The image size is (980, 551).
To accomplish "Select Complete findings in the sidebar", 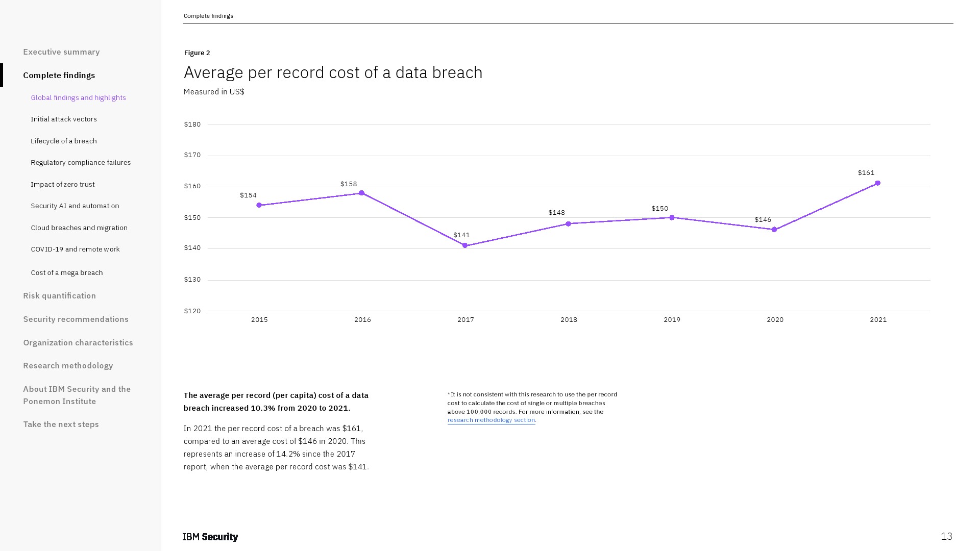I will click(x=59, y=76).
